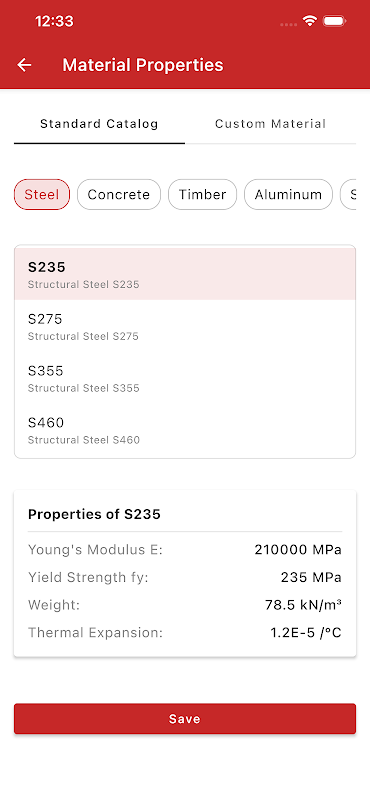
Task: Select S235 structural steel entry
Action: [185, 274]
